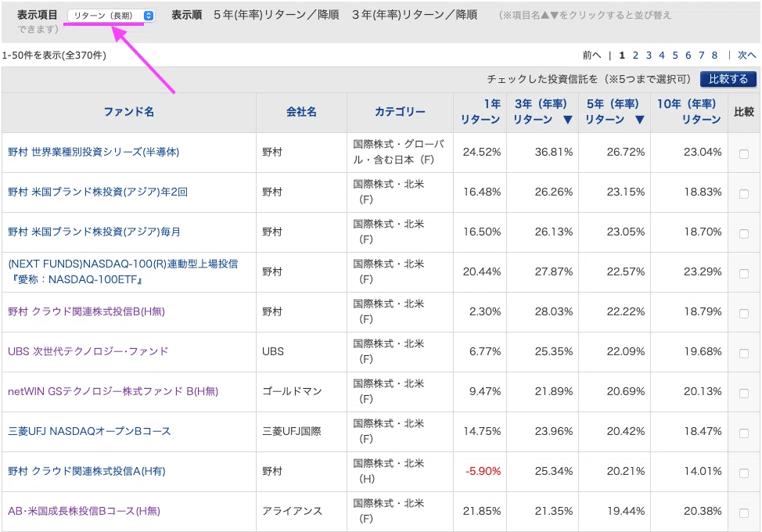
Task: Click 3年(年率)リターン/降順 sort order text
Action: tap(415, 15)
